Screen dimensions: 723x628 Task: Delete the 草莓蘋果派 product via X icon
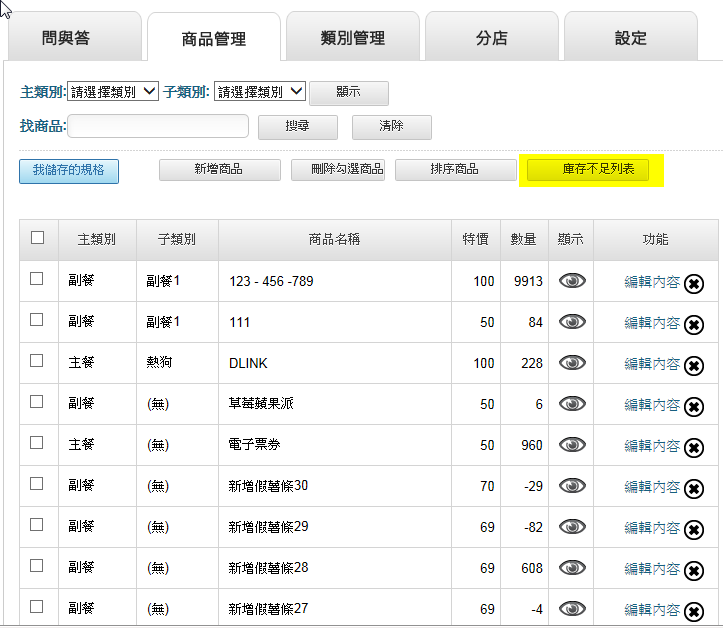coord(694,407)
